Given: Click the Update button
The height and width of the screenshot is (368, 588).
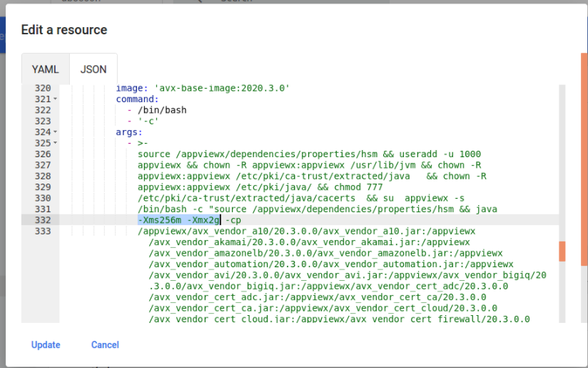Looking at the screenshot, I should (x=46, y=344).
